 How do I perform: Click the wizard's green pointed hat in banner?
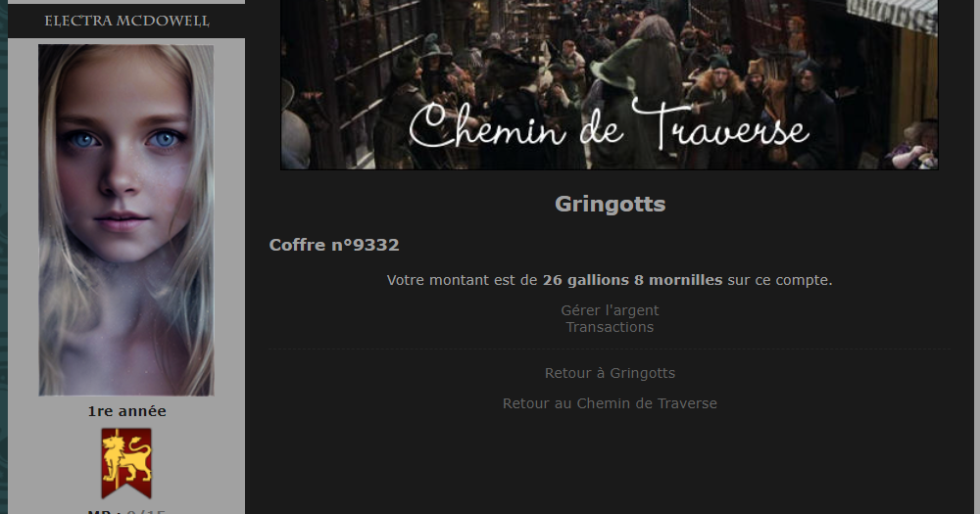pyautogui.click(x=616, y=66)
